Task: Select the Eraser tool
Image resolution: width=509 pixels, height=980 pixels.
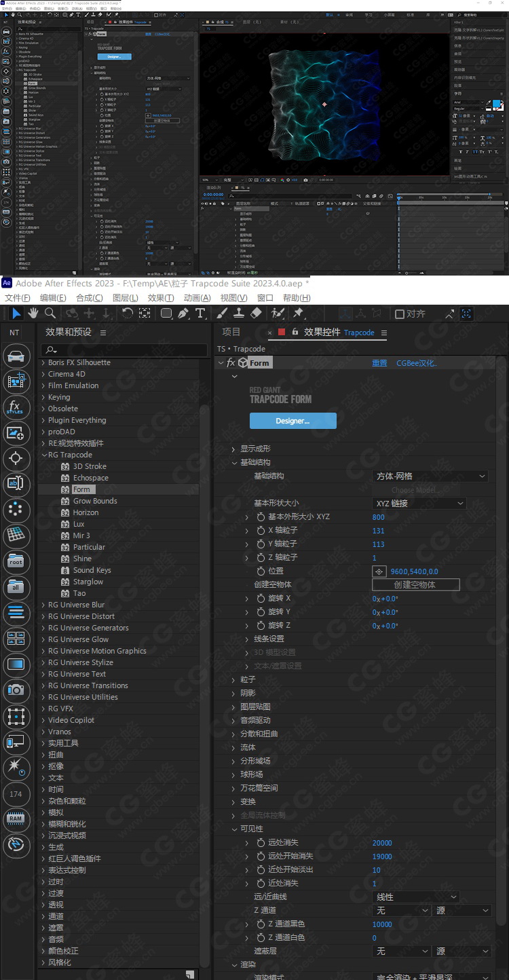Action: click(x=256, y=313)
